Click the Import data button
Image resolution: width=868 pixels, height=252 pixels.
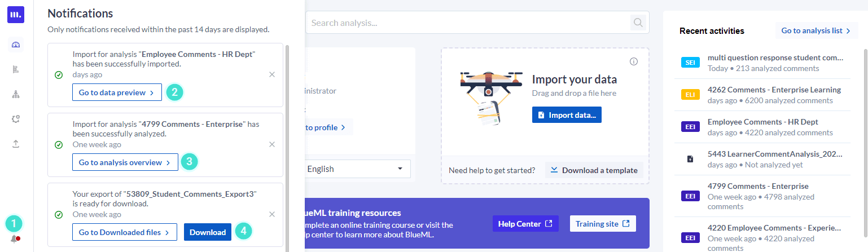[x=567, y=115]
